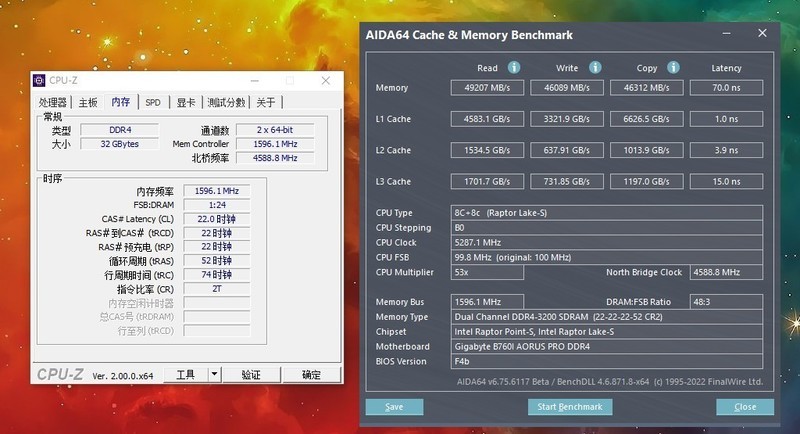
Task: Click the L1 Cache Write value 3321.9 GB/s
Action: (567, 119)
